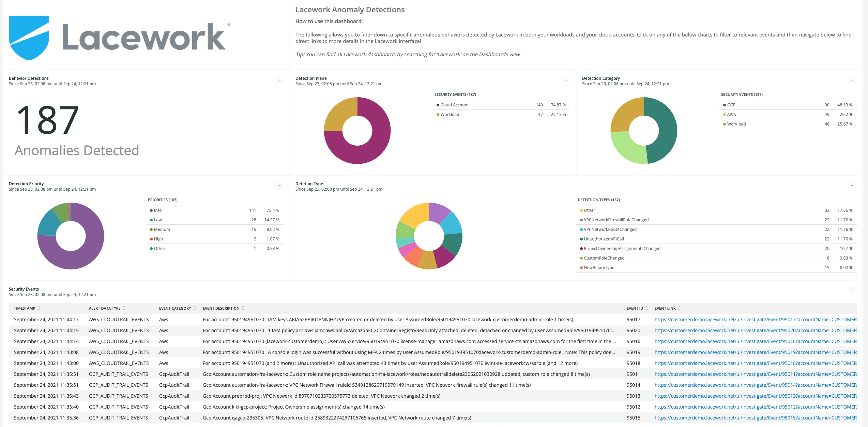Image resolution: width=868 pixels, height=427 pixels.
Task: Sort by Alert Data Type column
Action: tap(105, 308)
